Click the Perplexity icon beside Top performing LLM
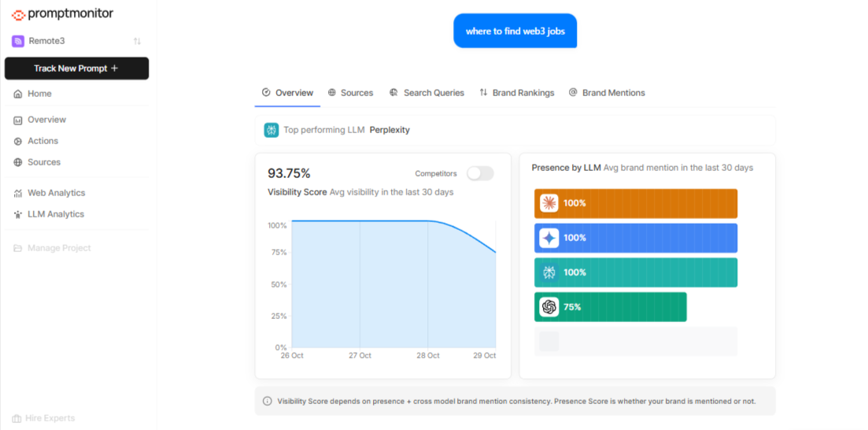Viewport: 868px width, 430px height. [x=271, y=130]
